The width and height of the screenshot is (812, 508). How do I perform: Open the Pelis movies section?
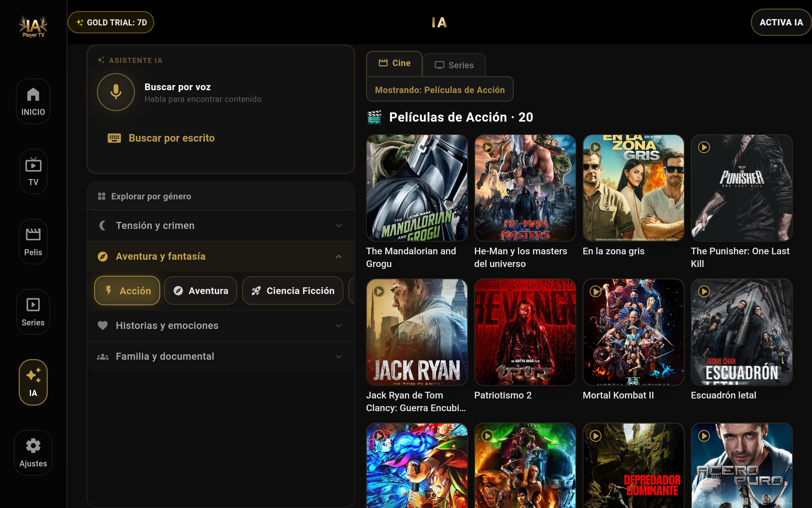coord(33,242)
